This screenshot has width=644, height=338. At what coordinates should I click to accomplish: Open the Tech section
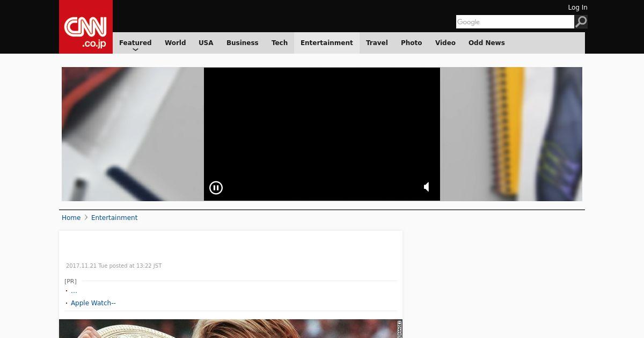click(280, 43)
